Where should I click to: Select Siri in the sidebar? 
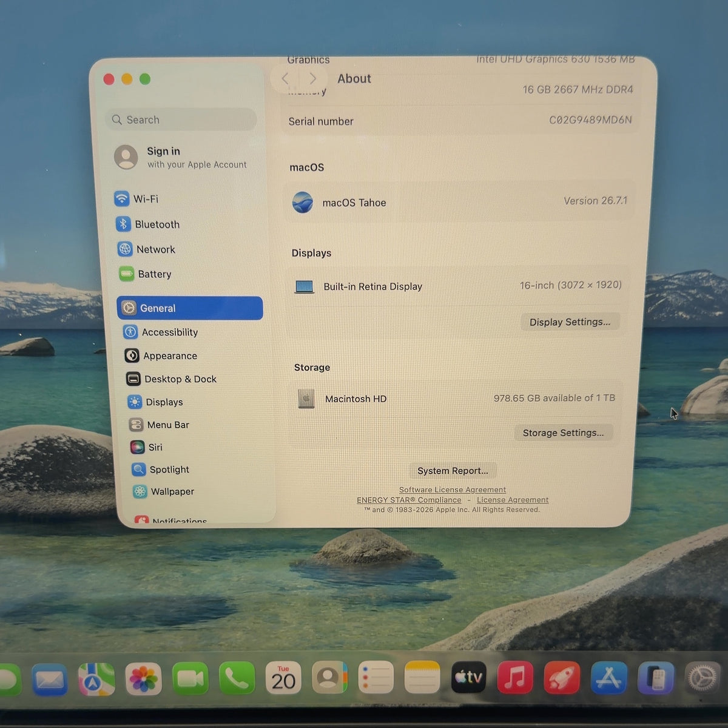point(146,447)
